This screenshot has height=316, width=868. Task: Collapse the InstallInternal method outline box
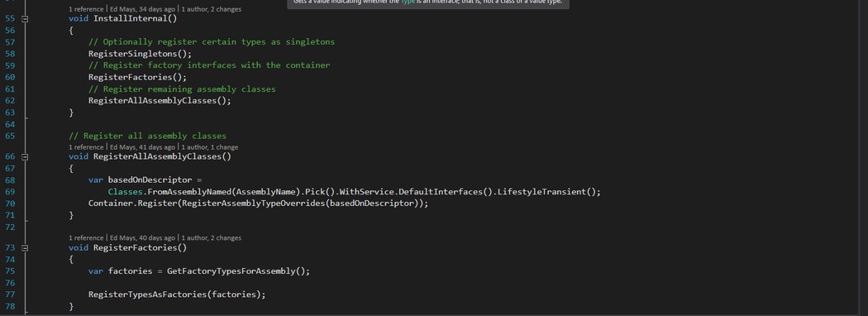pyautogui.click(x=24, y=19)
